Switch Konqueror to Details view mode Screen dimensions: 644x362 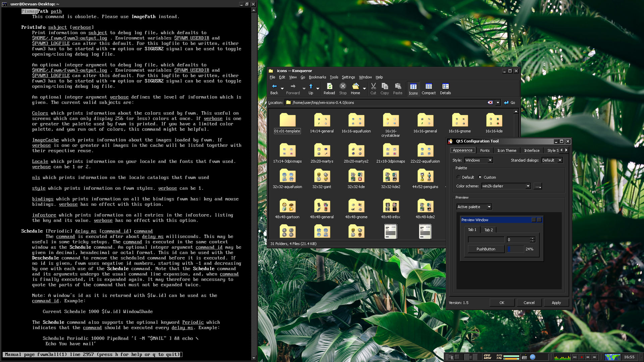click(x=445, y=89)
